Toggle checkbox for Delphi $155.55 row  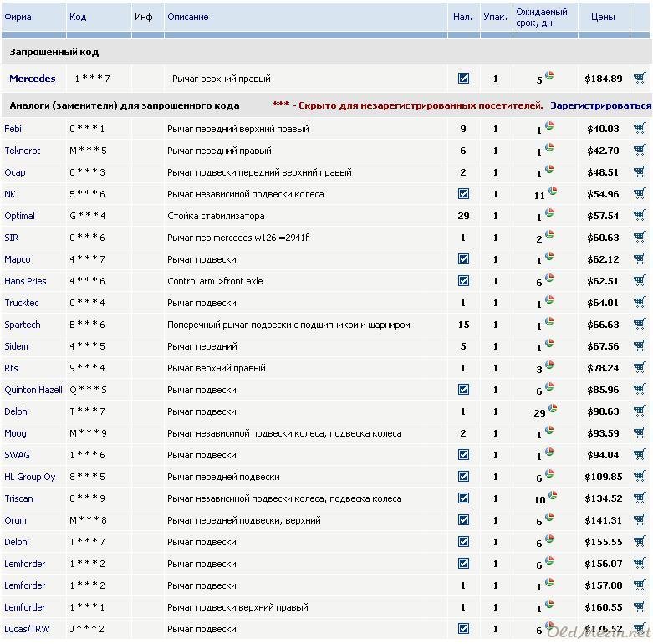[463, 541]
